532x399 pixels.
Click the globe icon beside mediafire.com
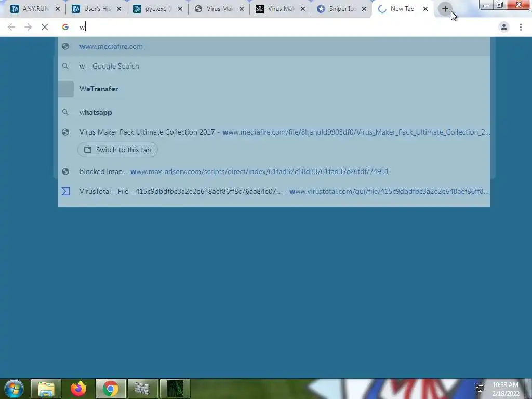pyautogui.click(x=65, y=46)
